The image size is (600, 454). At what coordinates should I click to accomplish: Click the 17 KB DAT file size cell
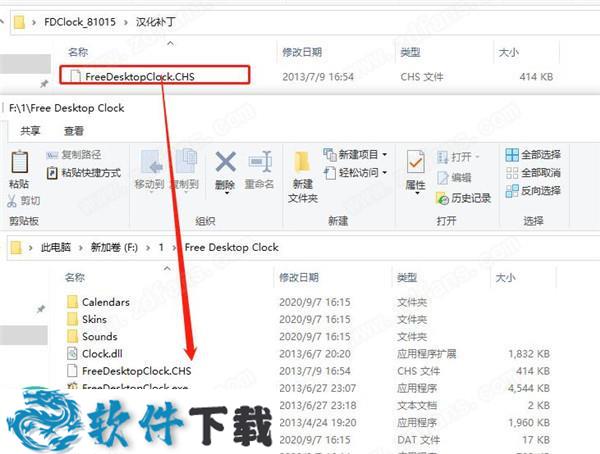536,440
